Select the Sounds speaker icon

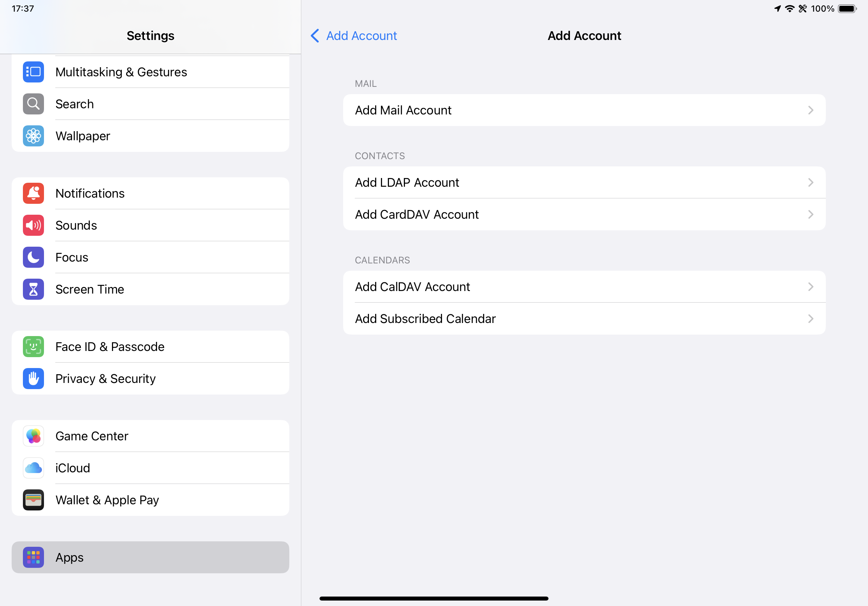[33, 225]
